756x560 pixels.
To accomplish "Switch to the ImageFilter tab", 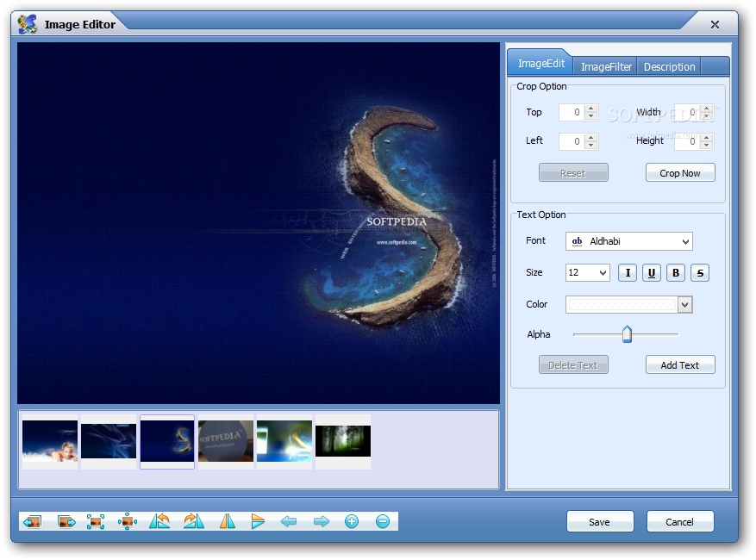I will click(606, 66).
